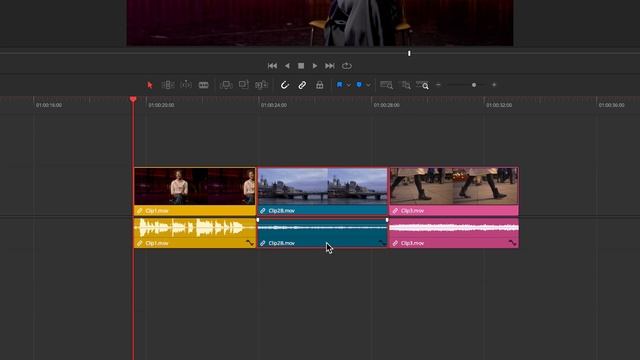
Task: Click 01:00:24:00 timecode on ruler
Action: 274,105
